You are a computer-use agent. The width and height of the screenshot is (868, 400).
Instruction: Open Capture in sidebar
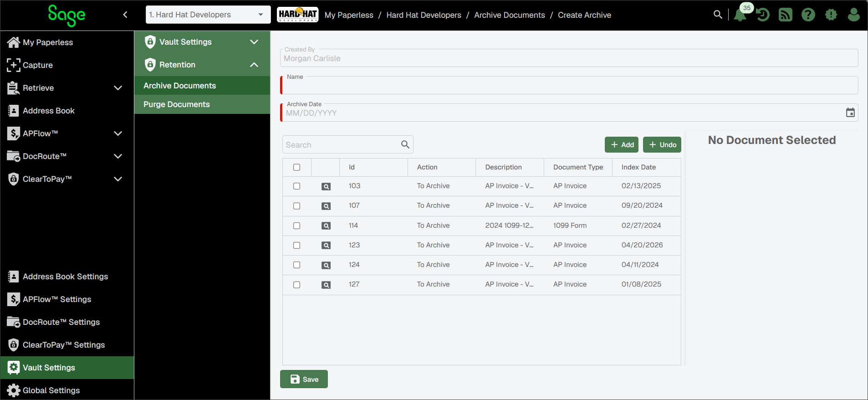[x=67, y=65]
